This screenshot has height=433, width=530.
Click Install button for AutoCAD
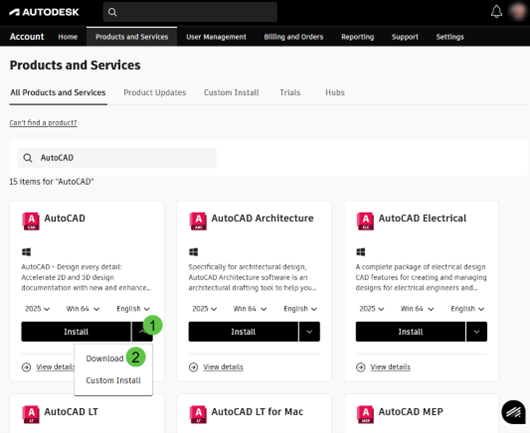click(76, 332)
